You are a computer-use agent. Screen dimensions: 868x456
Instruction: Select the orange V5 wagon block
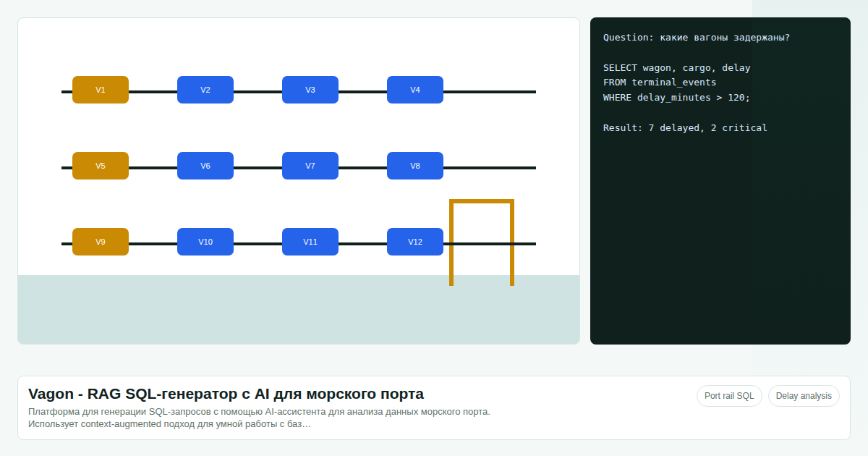tap(101, 166)
